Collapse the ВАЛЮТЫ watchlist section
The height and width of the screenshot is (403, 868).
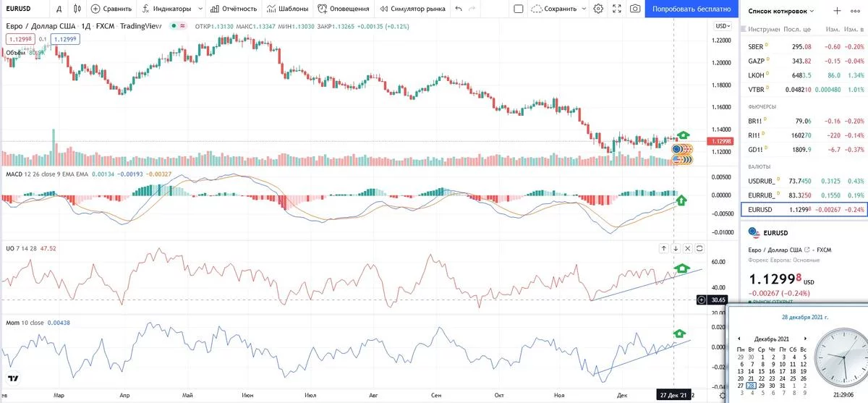(x=758, y=166)
